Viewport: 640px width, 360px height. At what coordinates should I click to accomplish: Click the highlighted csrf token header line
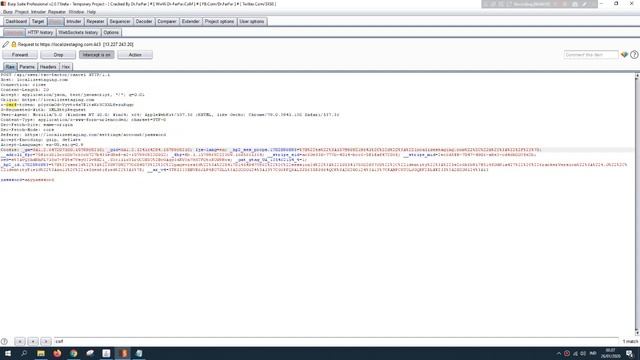click(x=67, y=105)
